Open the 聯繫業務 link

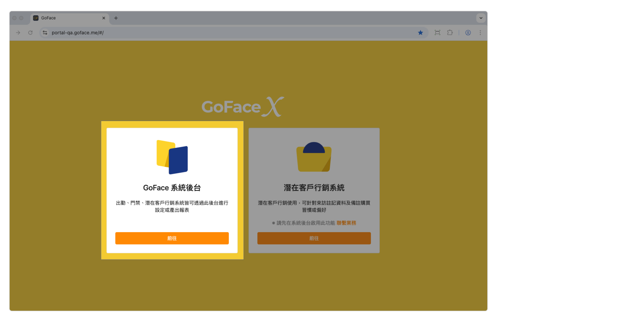[x=346, y=223]
